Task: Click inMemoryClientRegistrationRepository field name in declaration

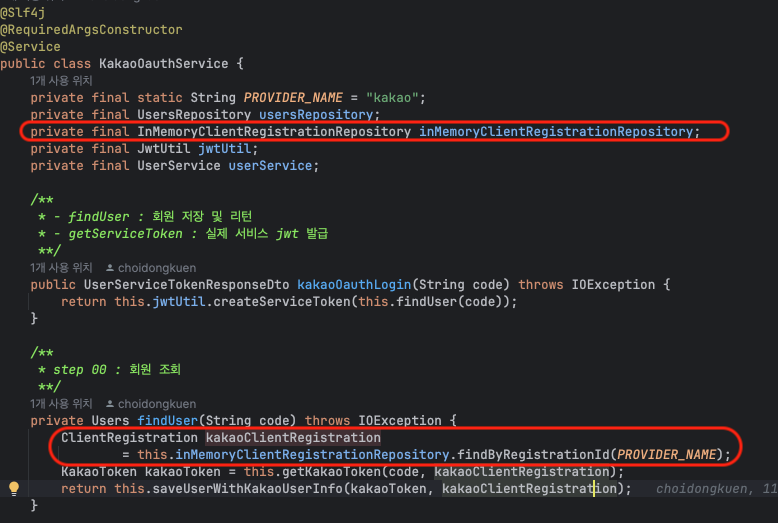Action: coord(556,131)
